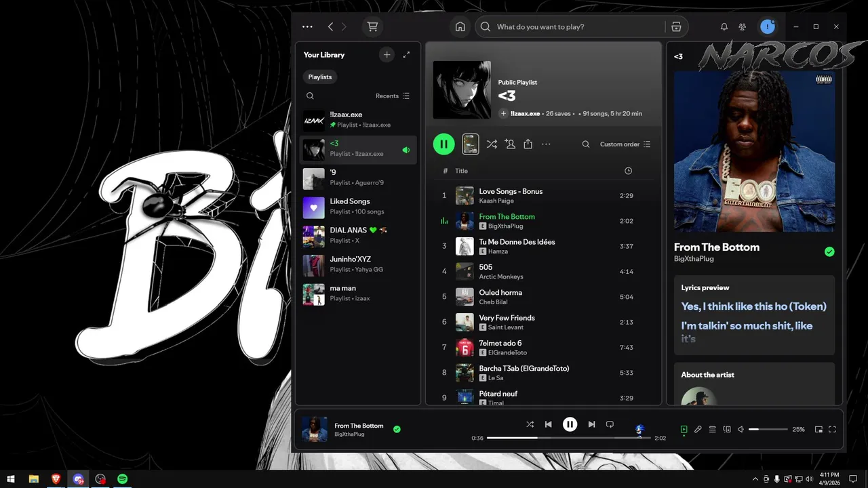
Task: Seek on the playback progress bar
Action: (568, 438)
